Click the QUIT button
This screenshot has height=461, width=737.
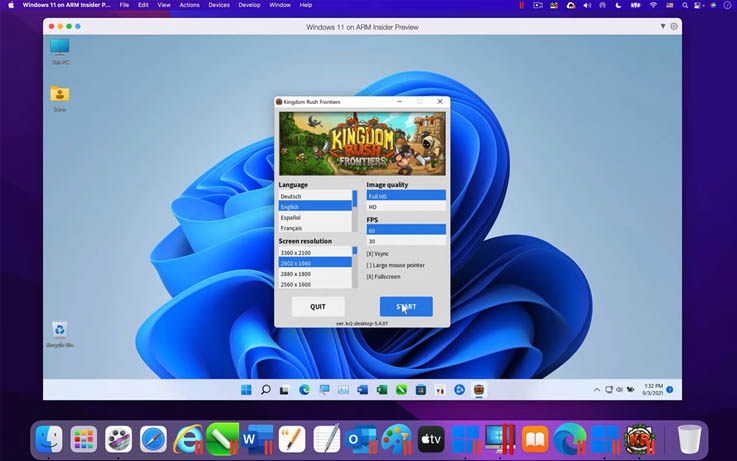(x=318, y=306)
